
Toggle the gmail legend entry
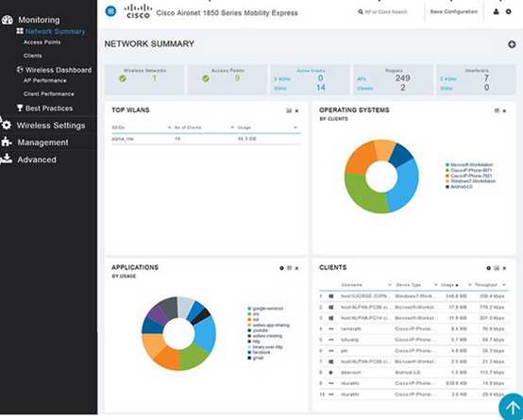(x=256, y=358)
